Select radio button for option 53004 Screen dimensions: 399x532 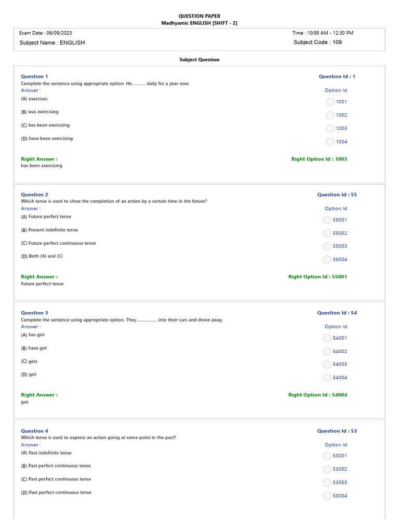327,496
